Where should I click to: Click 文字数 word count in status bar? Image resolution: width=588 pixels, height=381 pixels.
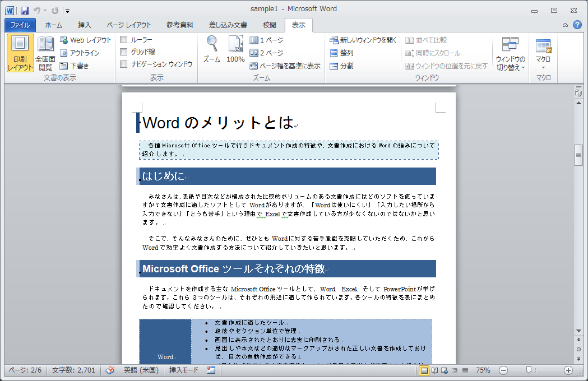[73, 370]
